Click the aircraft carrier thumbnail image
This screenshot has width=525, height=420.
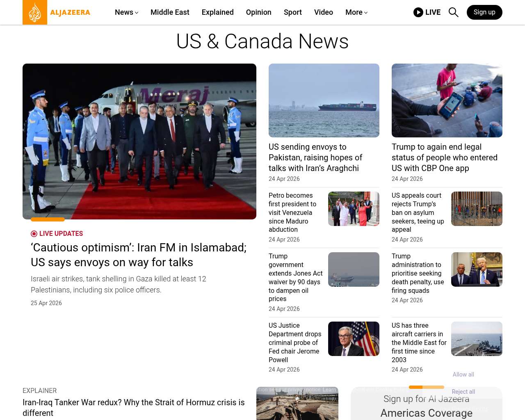pyautogui.click(x=476, y=339)
